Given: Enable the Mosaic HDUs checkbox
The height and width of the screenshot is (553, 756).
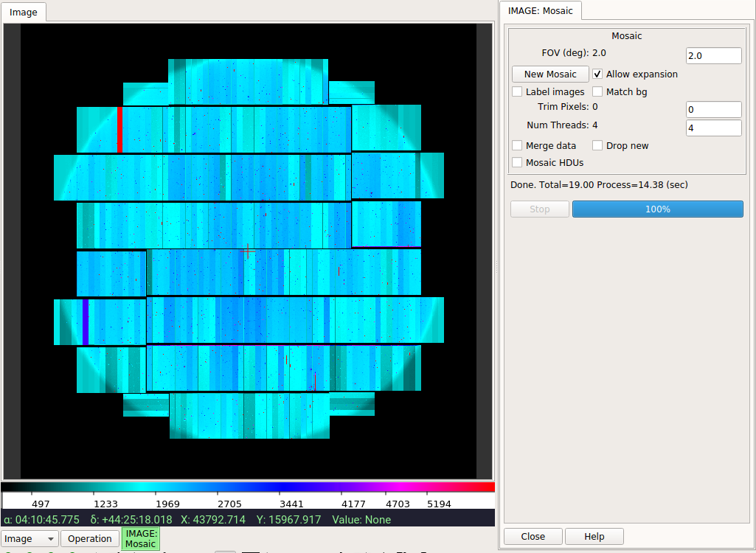Looking at the screenshot, I should pos(517,162).
